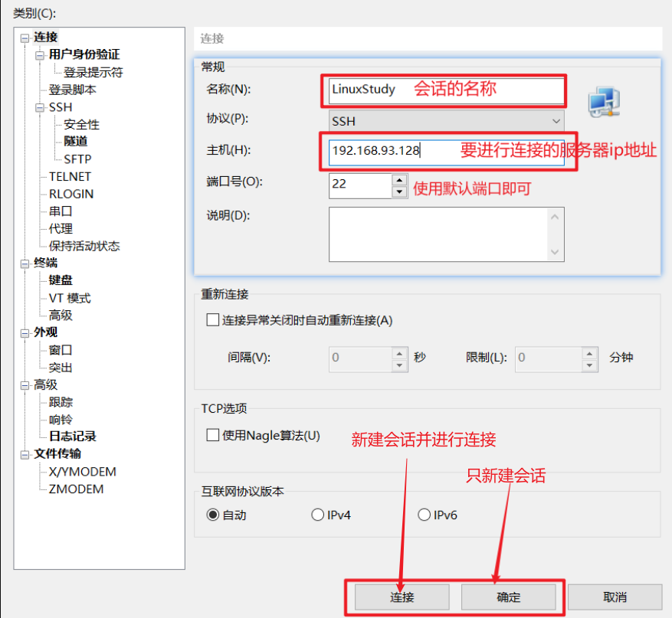The height and width of the screenshot is (618, 672).
Task: Focus the 名称 input field
Action: [x=446, y=90]
